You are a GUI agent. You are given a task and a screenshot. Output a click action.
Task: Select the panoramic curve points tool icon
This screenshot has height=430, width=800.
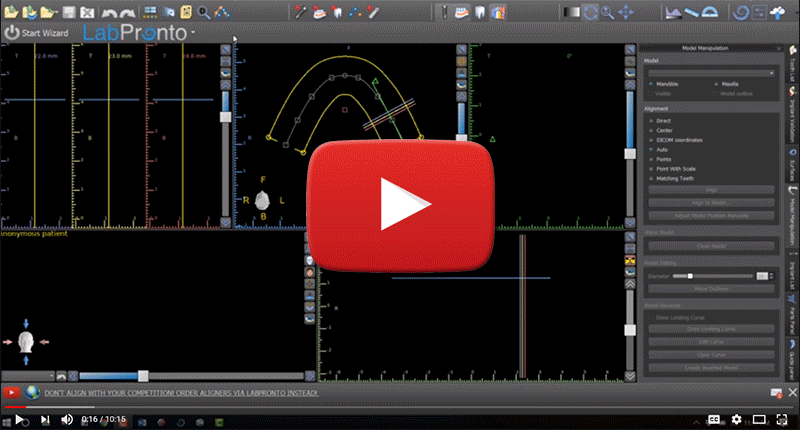[222, 12]
